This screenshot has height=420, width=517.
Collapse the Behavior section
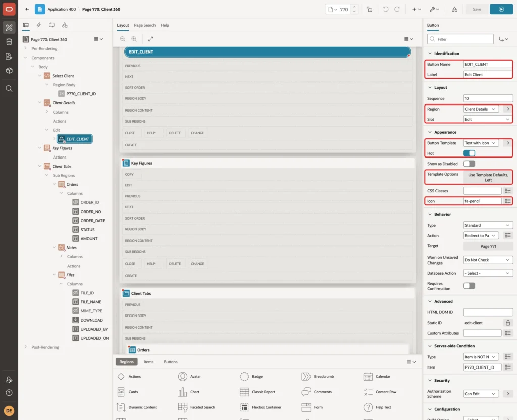click(430, 214)
